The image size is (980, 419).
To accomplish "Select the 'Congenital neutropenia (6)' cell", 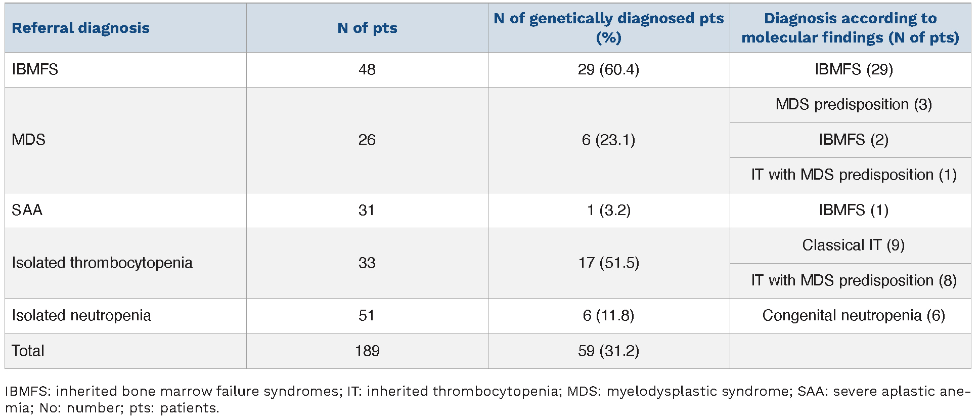I will pos(854,316).
